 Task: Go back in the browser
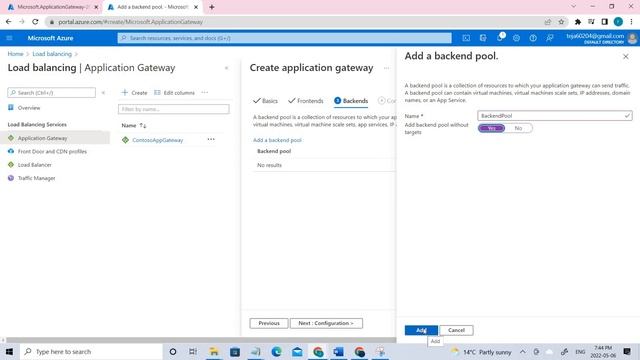pos(9,22)
